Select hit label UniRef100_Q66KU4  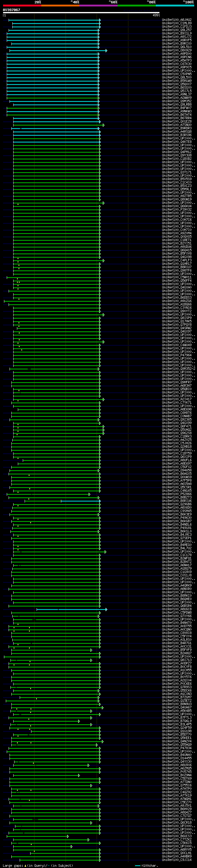(x=177, y=206)
